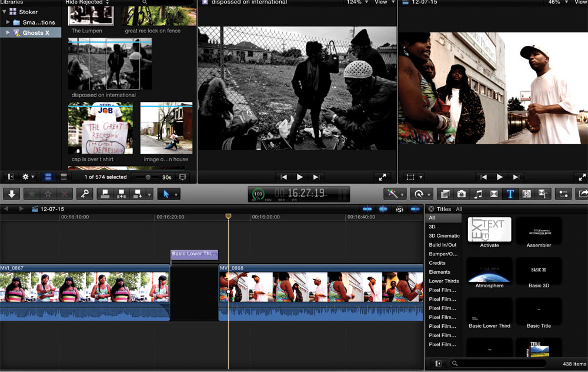Image resolution: width=588 pixels, height=372 pixels.
Task: Mark clip as rejected with X icon
Action: tap(65, 194)
